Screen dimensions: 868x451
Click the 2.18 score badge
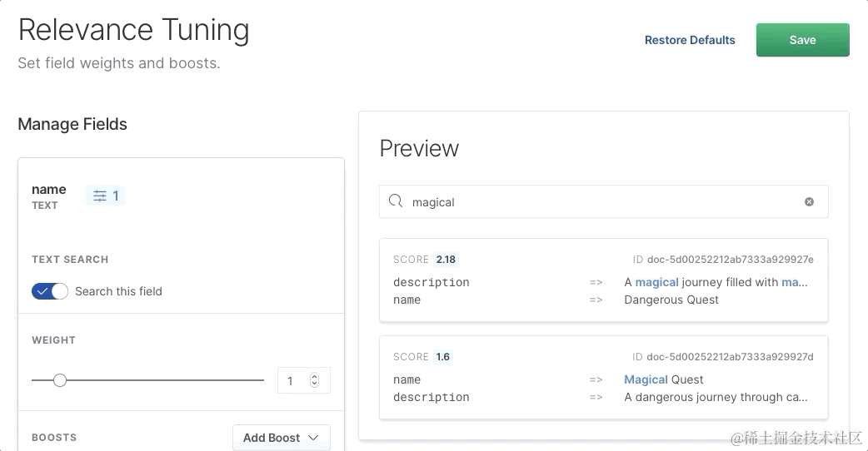click(x=446, y=260)
